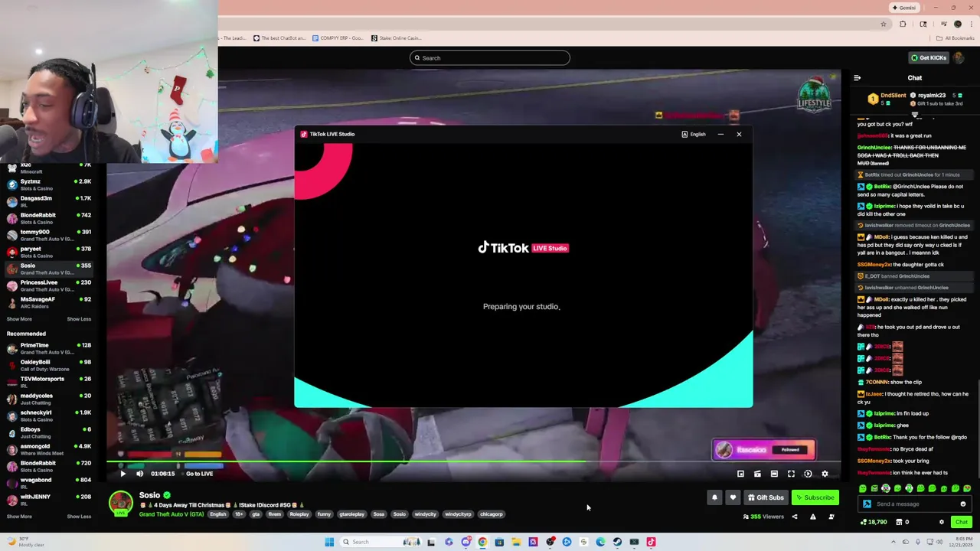Open Gemini button in Chrome
980x551 pixels.
pos(904,8)
